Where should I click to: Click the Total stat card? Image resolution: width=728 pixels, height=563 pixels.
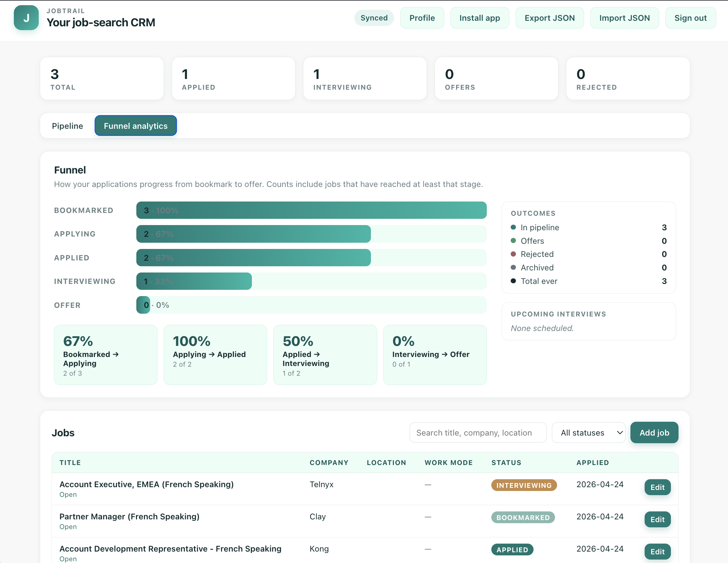[102, 79]
